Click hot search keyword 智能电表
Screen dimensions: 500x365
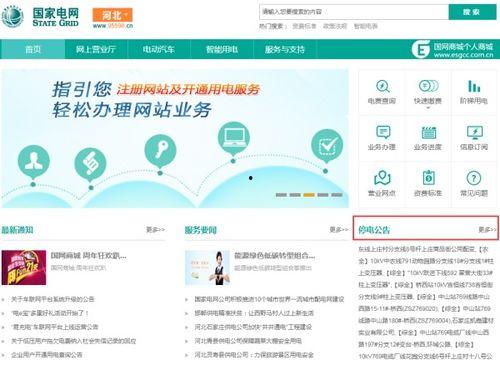(366, 26)
